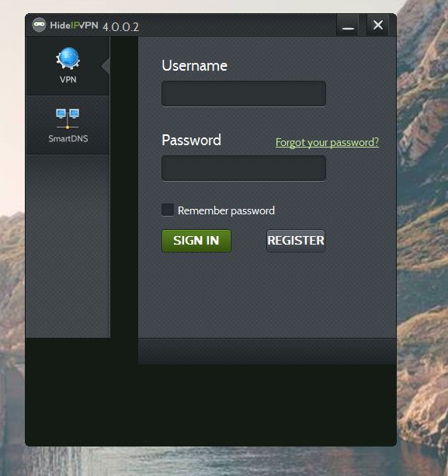Select the VPN globe icon in sidebar
The height and width of the screenshot is (476, 448).
pyautogui.click(x=68, y=58)
